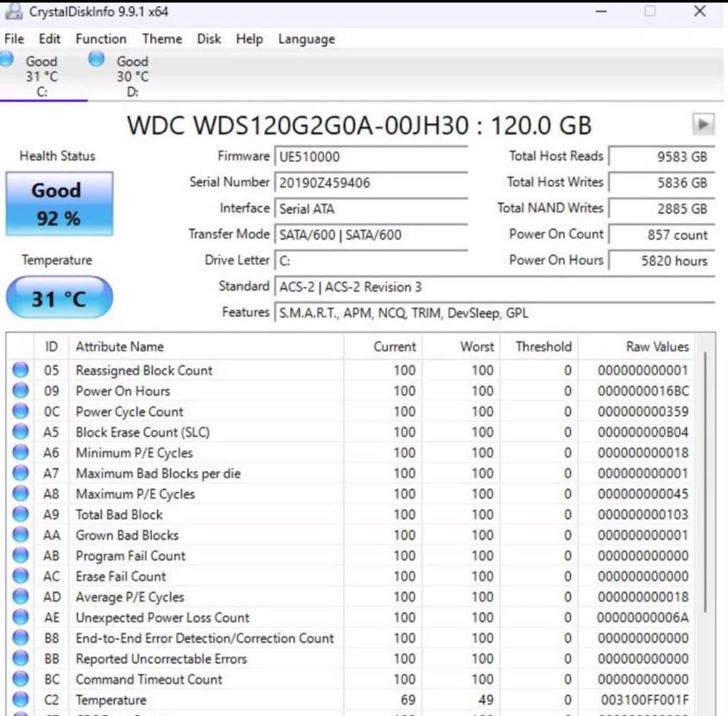The height and width of the screenshot is (716, 728).
Task: Click the next disk arrow button
Action: tap(703, 124)
